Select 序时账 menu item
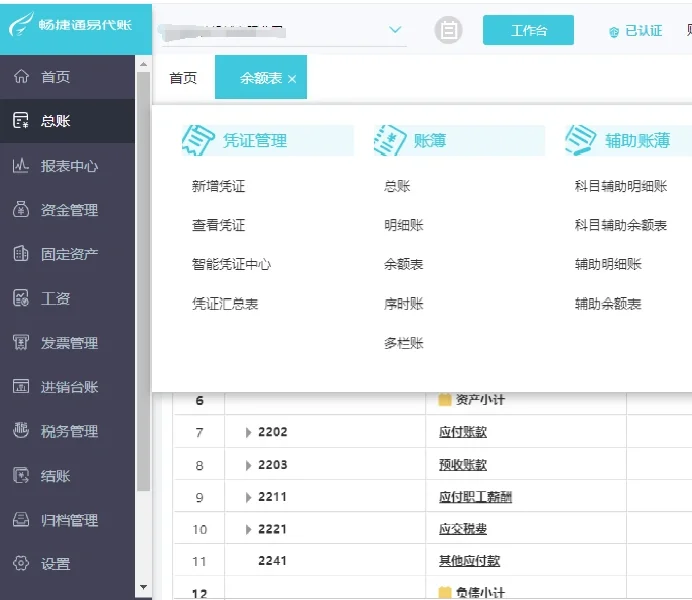Screen dimensions: 692x600 (x=404, y=304)
